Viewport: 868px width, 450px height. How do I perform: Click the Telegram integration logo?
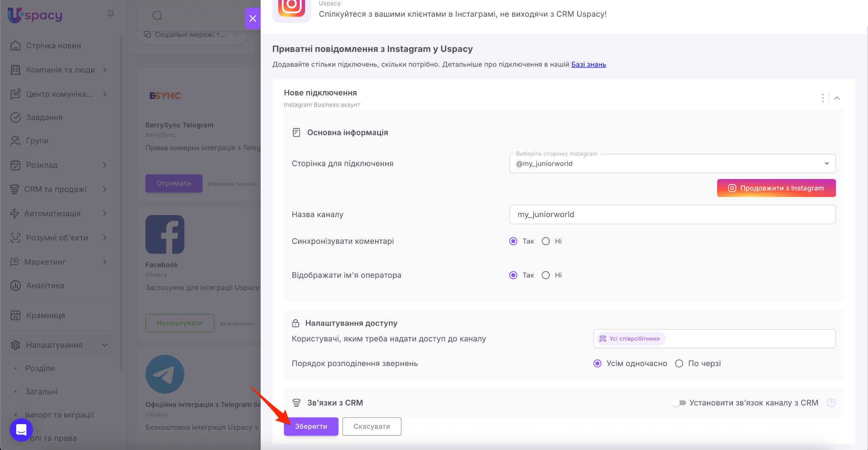165,374
